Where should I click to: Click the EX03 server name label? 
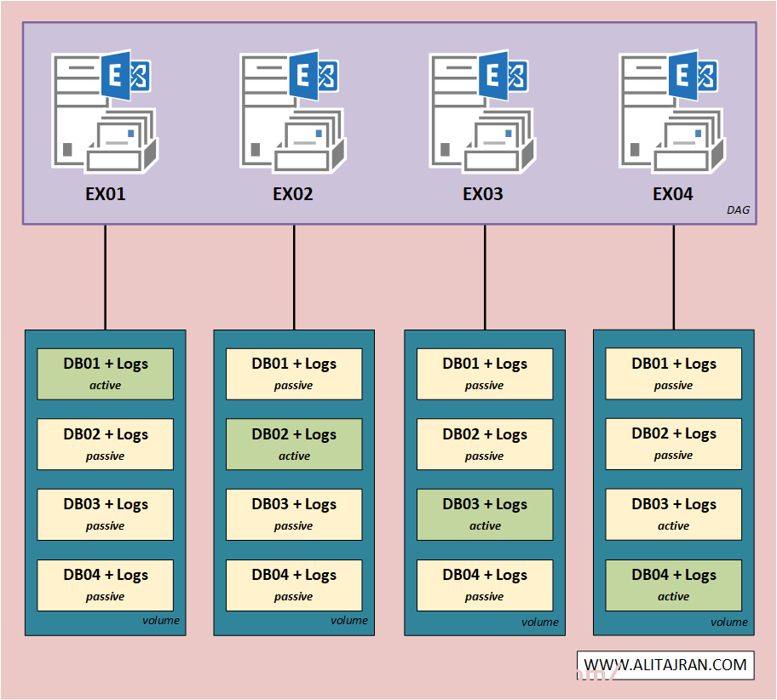pos(483,194)
